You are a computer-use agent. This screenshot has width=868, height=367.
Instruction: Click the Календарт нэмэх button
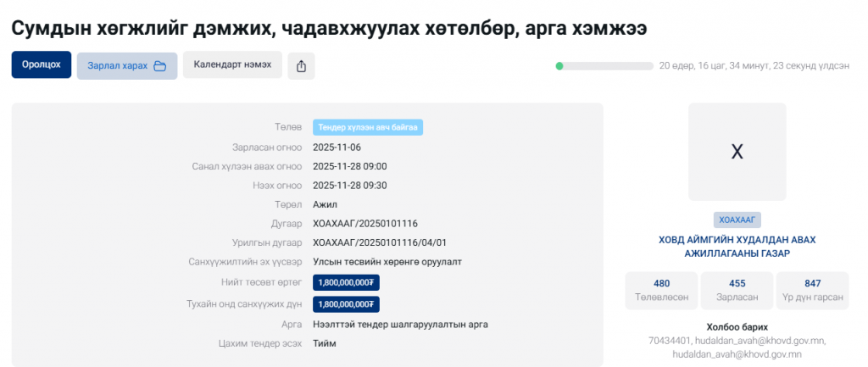(x=232, y=65)
